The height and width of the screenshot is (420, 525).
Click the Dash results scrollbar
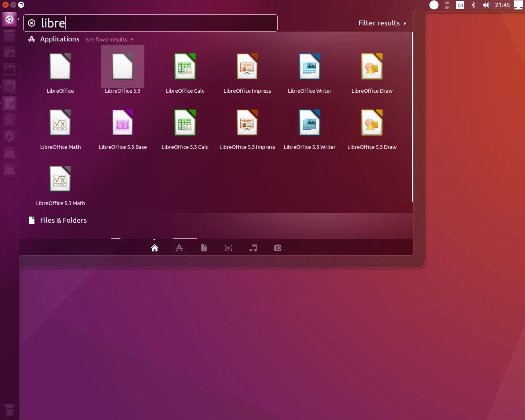[412, 117]
